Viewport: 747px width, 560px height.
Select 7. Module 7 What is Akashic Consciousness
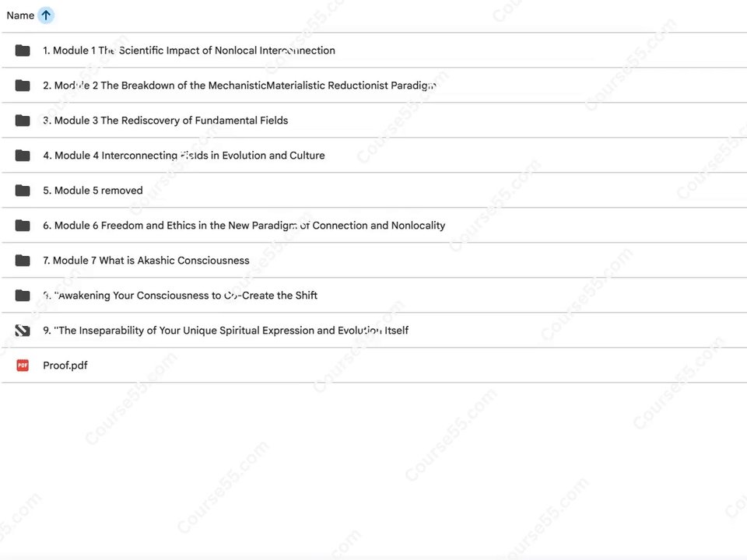coord(146,261)
